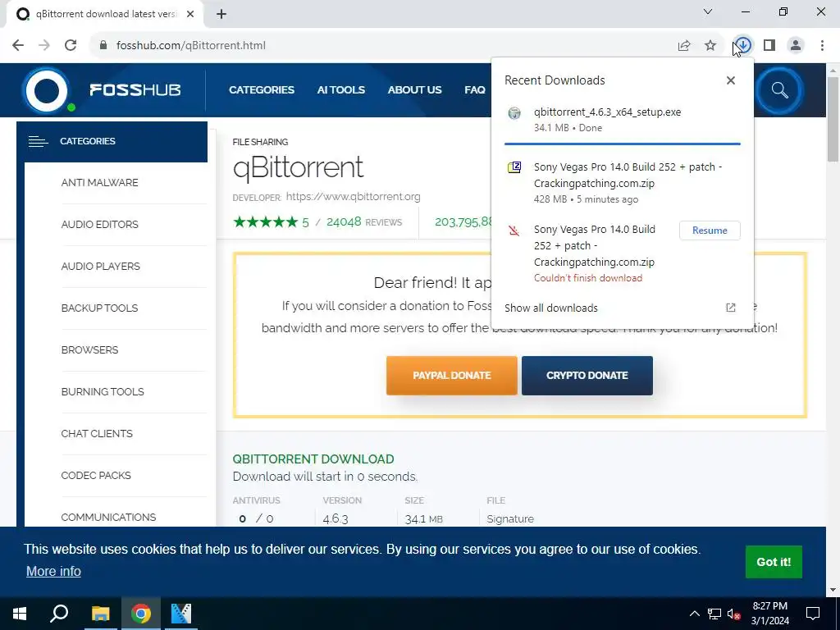Go back to the previous page
Image resolution: width=840 pixels, height=630 pixels.
[18, 46]
